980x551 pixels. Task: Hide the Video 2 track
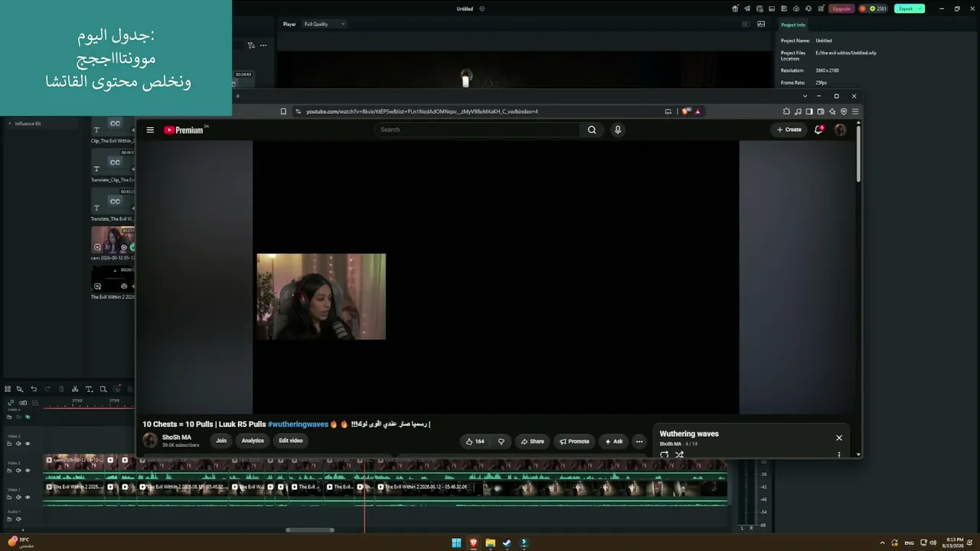(28, 471)
